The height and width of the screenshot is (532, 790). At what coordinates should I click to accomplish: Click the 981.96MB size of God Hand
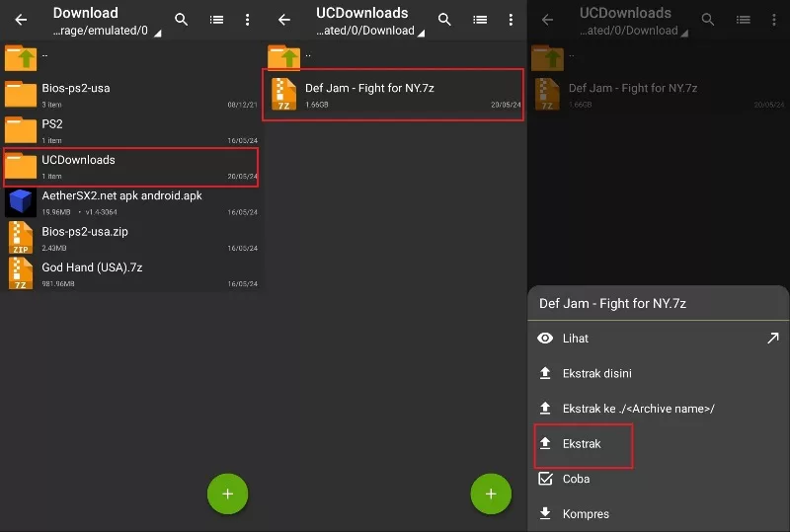58,284
